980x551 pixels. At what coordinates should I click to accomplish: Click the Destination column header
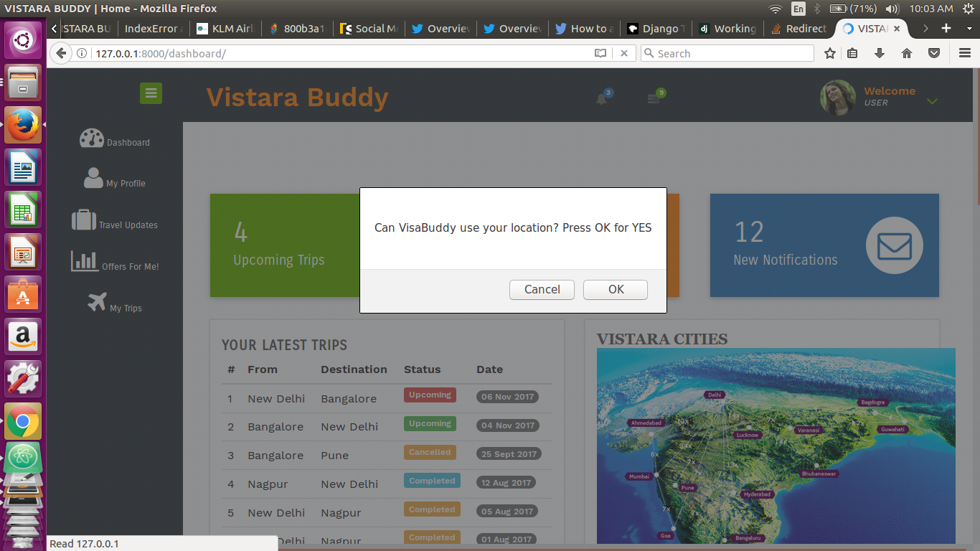click(354, 369)
